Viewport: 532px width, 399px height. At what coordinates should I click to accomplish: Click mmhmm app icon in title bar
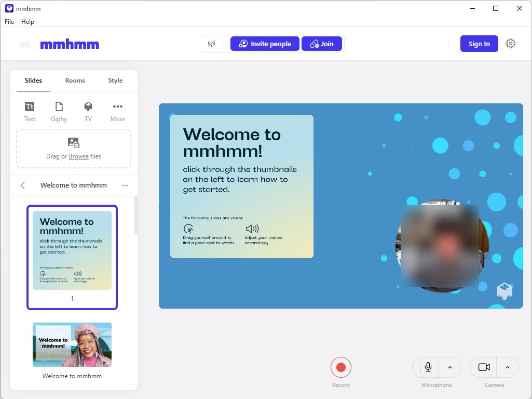pos(9,8)
